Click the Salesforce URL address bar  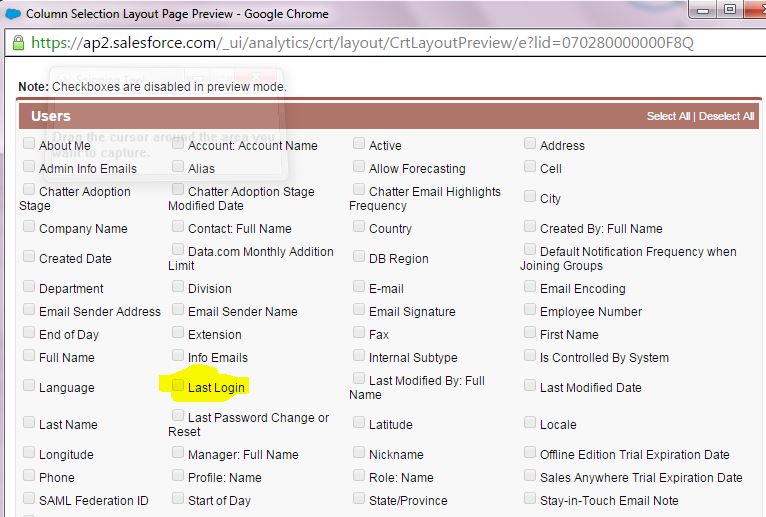(360, 43)
